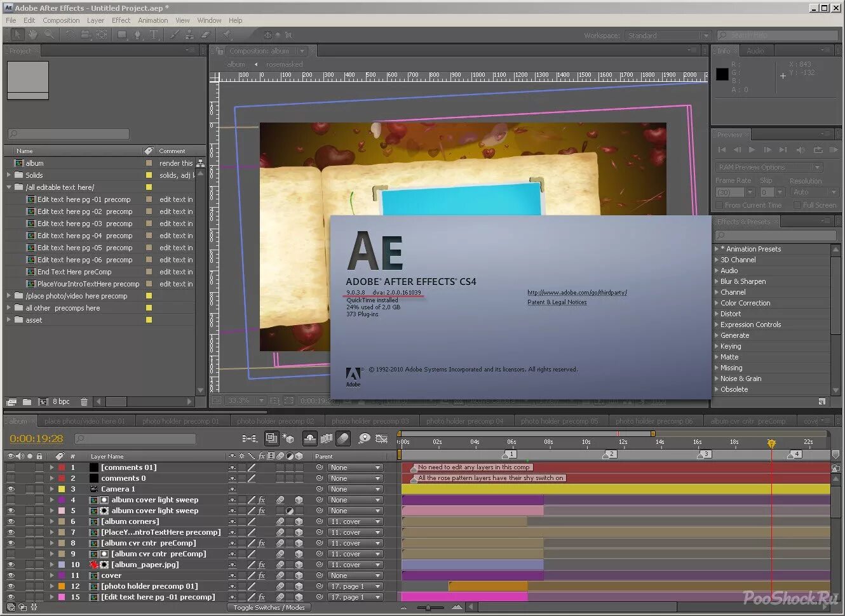This screenshot has height=616, width=845.
Task: Open the Graph Editor in the timeline
Action: point(381,438)
